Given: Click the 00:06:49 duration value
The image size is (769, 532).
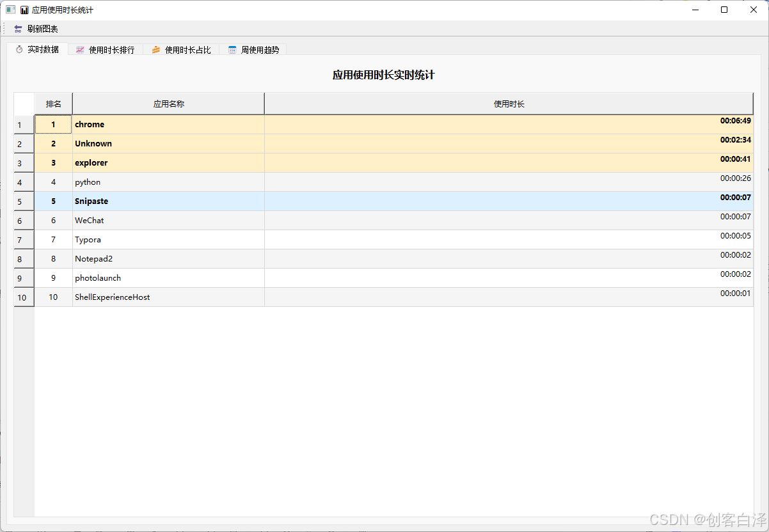Looking at the screenshot, I should coord(736,120).
